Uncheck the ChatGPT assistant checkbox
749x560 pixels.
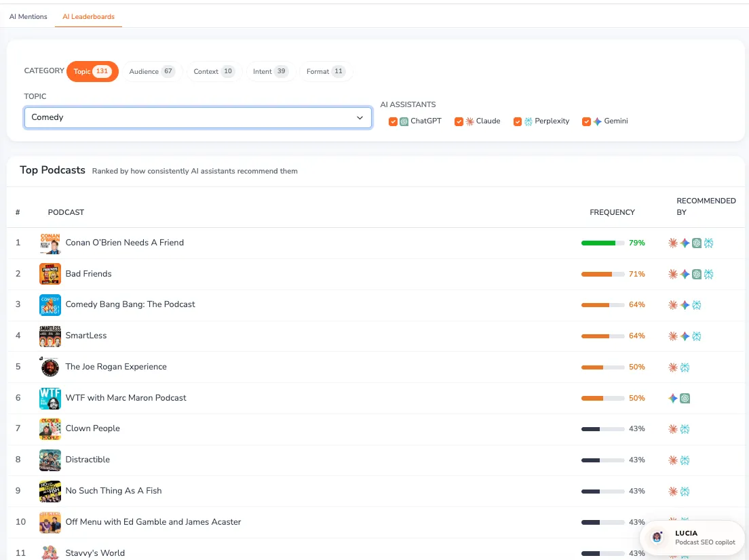pos(393,121)
